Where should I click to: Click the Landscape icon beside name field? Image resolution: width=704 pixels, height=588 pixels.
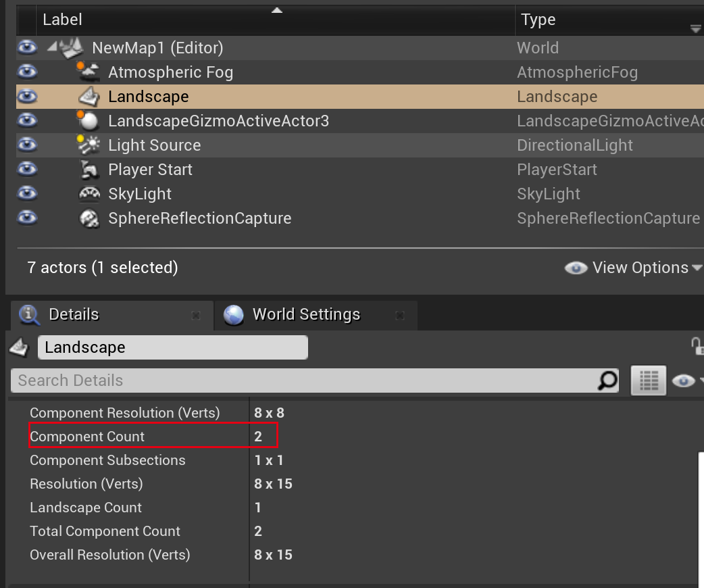pyautogui.click(x=20, y=347)
